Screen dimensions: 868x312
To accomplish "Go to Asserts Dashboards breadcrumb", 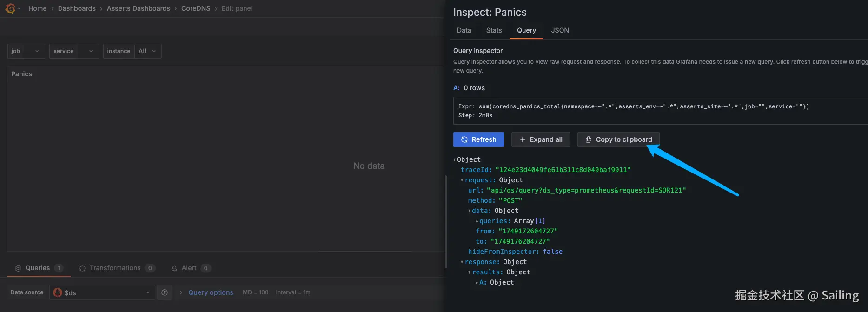I will (138, 8).
